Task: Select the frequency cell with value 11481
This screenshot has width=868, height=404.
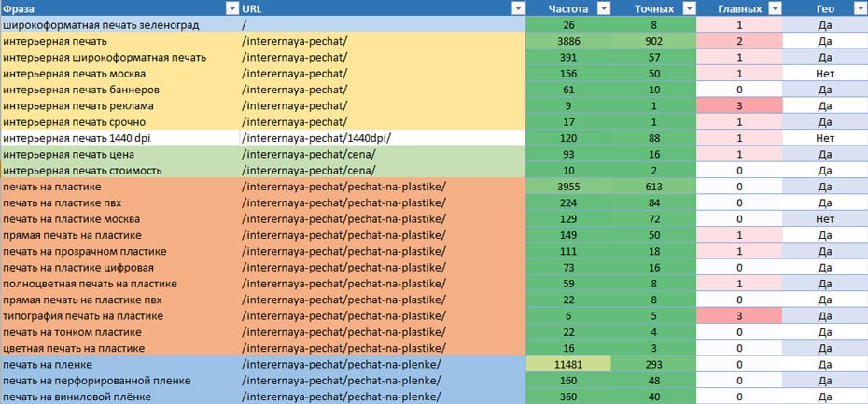Action: pos(568,364)
